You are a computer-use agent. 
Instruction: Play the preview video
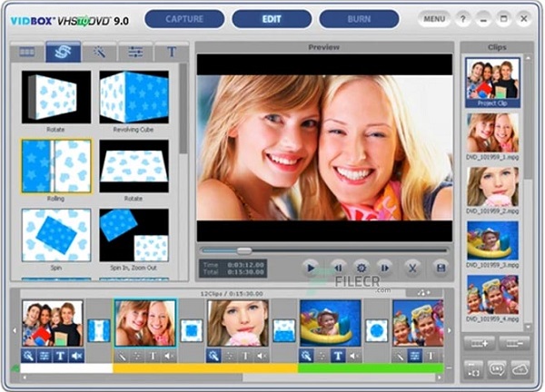click(311, 268)
